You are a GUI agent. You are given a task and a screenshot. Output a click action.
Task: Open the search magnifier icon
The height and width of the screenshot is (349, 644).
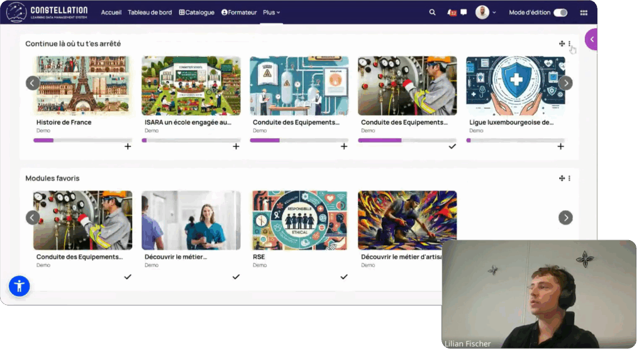pyautogui.click(x=432, y=13)
